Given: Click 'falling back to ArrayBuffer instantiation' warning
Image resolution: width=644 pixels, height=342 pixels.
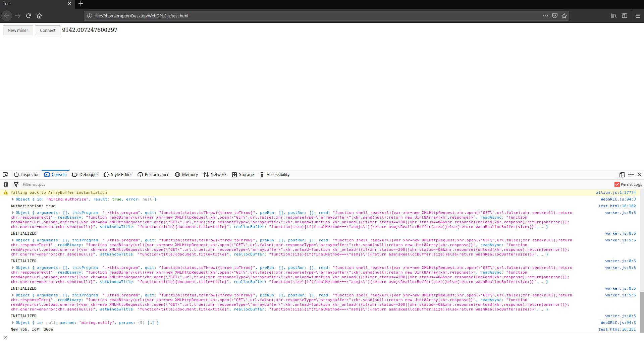Looking at the screenshot, I should click(59, 192).
